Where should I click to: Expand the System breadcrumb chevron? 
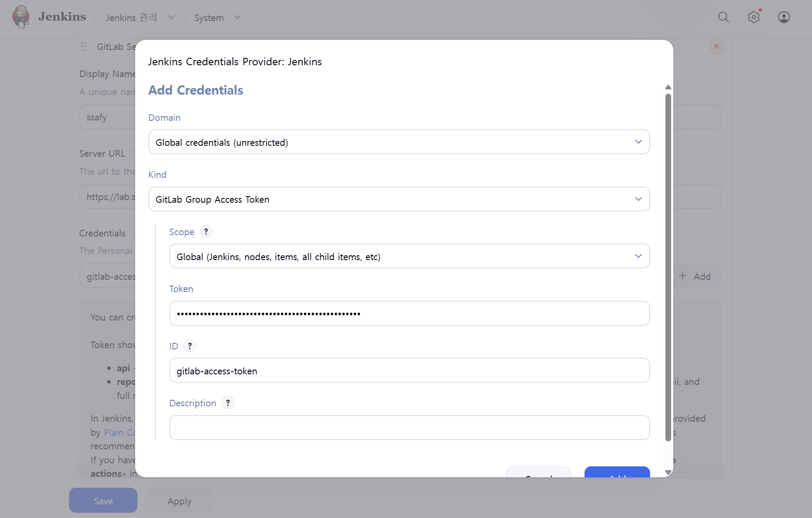238,18
